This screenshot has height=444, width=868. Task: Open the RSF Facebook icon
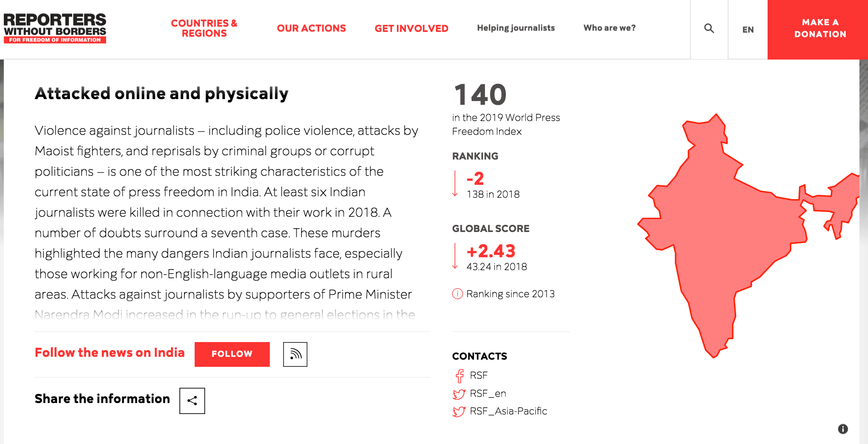[x=460, y=376]
